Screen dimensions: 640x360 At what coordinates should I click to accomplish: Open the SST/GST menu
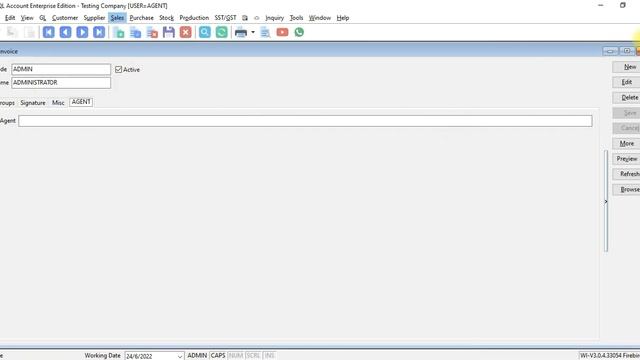(x=225, y=18)
